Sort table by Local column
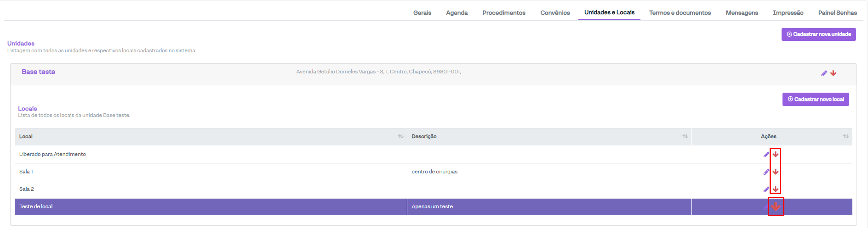The width and height of the screenshot is (868, 228). click(x=400, y=137)
